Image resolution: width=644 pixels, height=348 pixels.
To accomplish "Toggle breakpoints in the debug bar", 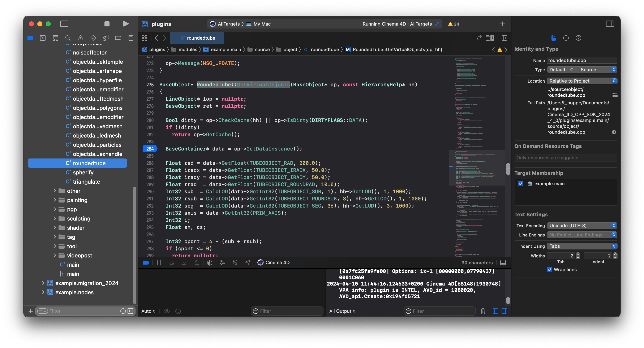I will point(146,262).
